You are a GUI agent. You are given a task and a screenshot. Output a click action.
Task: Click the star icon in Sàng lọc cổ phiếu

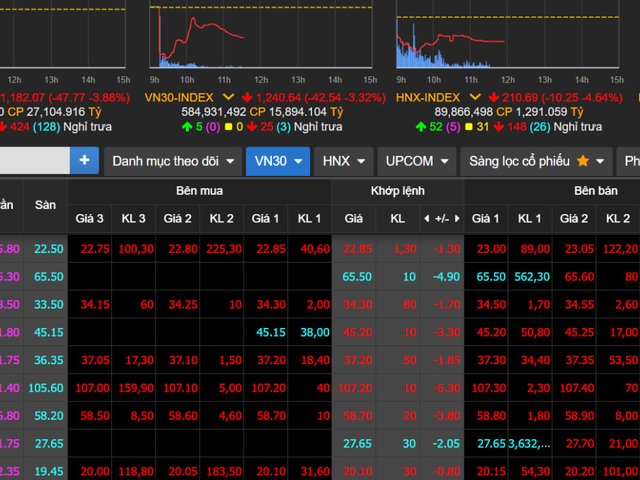coord(583,160)
